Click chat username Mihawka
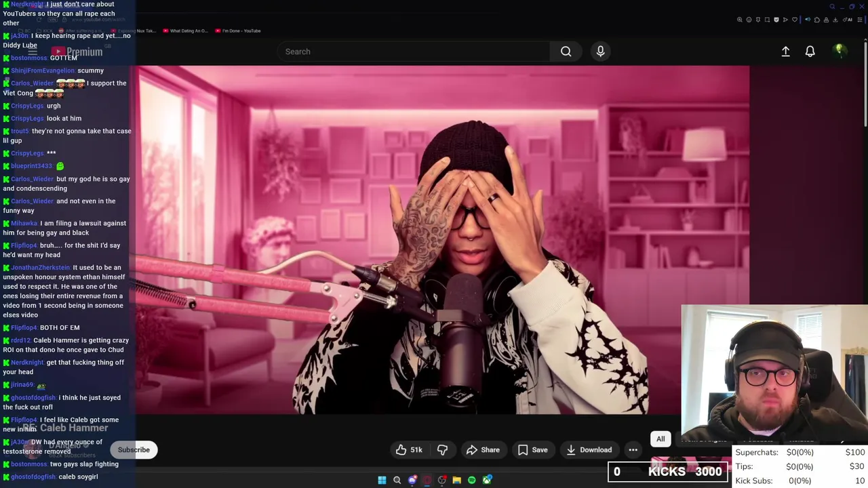The height and width of the screenshot is (488, 868). point(24,223)
